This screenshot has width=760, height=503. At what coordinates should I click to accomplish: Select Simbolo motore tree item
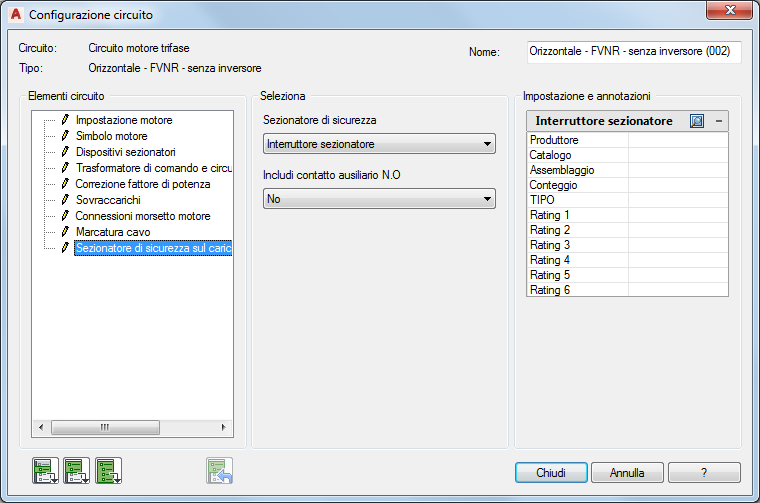pos(111,136)
